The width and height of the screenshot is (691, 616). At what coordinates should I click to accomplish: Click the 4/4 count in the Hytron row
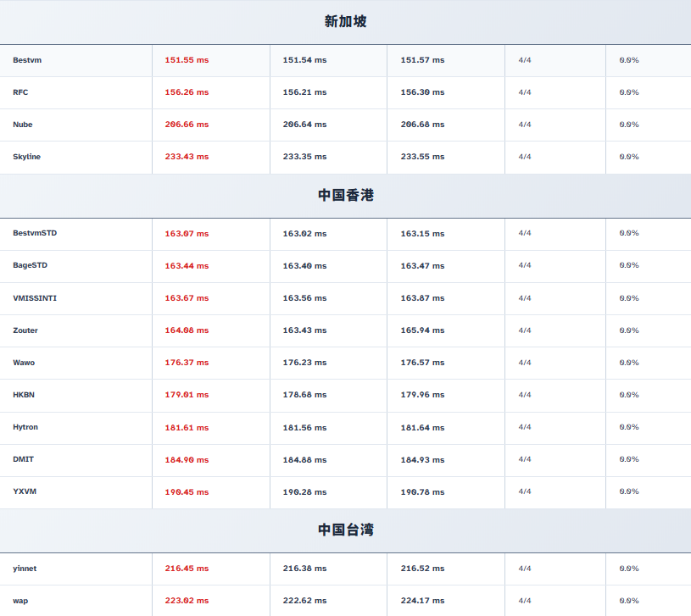point(525,427)
